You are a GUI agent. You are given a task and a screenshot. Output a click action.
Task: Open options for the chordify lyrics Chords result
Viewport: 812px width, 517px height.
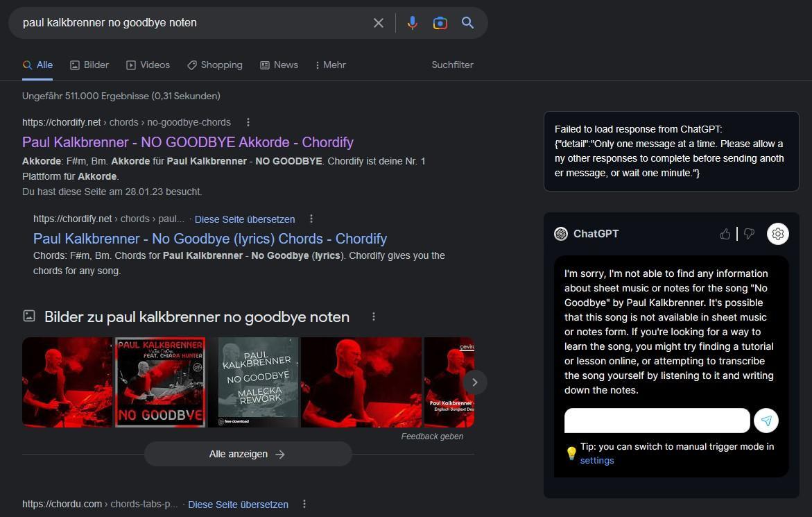pyautogui.click(x=311, y=219)
